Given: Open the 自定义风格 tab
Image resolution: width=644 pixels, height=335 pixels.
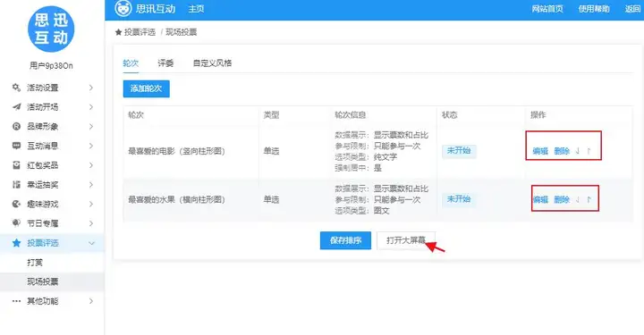Looking at the screenshot, I should (212, 63).
